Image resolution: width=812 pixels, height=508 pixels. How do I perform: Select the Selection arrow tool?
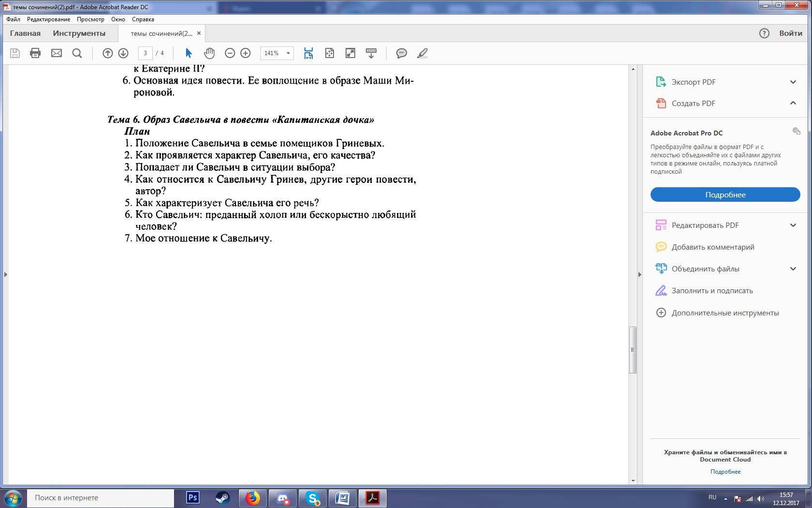pos(188,53)
